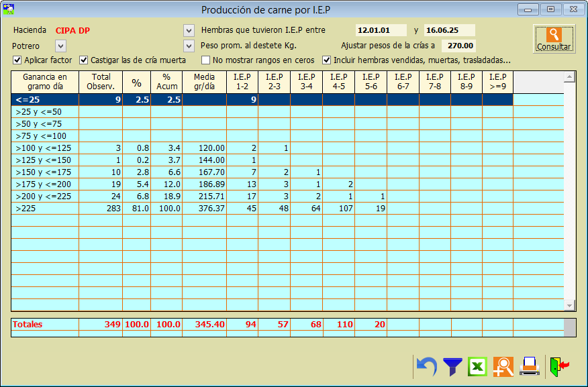Toggle the Aplicar factor checkbox
Screen dimensions: 588x387
pos(17,60)
